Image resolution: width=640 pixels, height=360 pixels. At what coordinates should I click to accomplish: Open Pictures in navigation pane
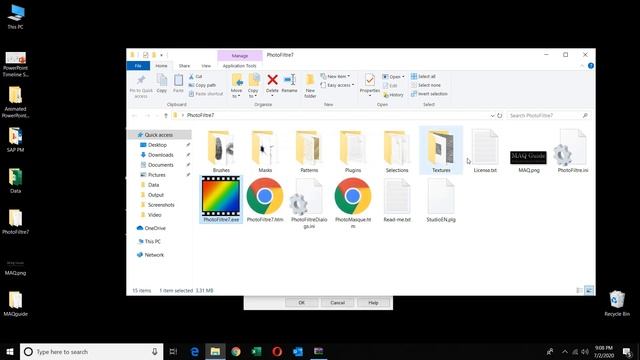[x=157, y=175]
